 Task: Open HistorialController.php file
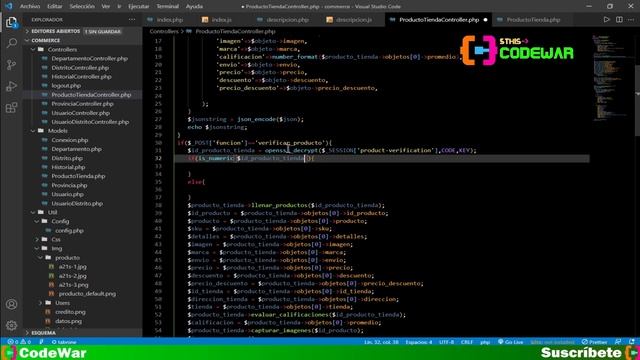[x=82, y=76]
